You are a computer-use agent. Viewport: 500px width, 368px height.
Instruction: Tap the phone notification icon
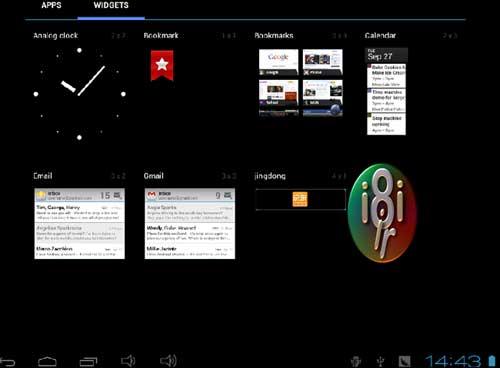pyautogui.click(x=405, y=361)
